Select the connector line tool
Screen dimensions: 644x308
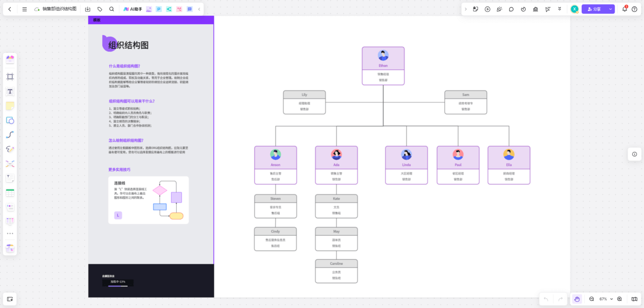point(10,135)
